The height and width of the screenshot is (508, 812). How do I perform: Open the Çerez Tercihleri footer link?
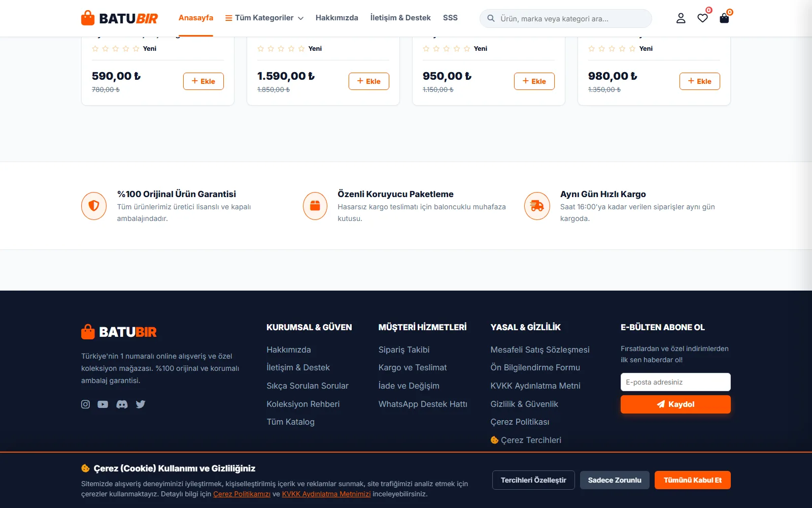pyautogui.click(x=526, y=440)
